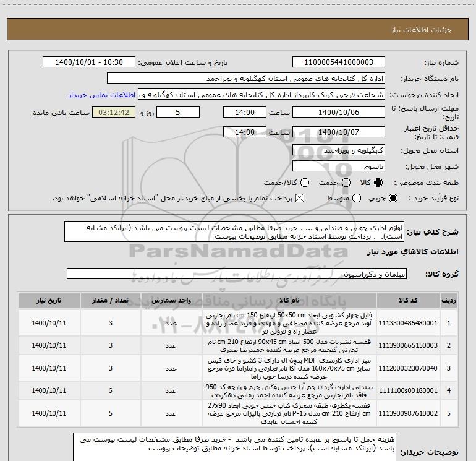Select the کالا/خدمت radio button
476x461 pixels.
305,183
